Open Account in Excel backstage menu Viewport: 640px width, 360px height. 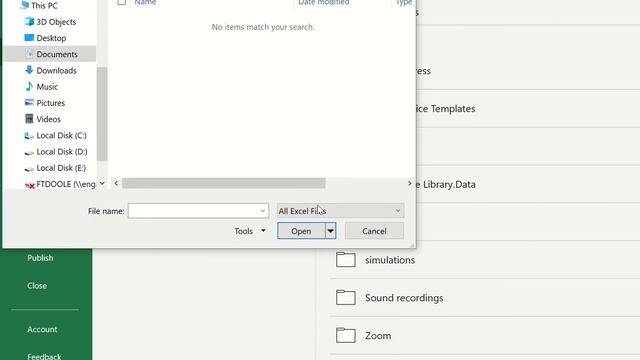(42, 329)
